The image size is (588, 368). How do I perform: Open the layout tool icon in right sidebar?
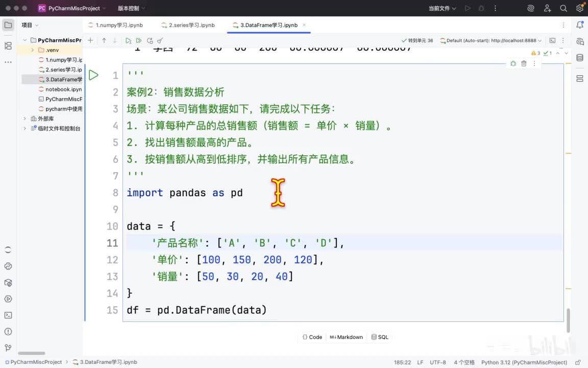tap(580, 78)
